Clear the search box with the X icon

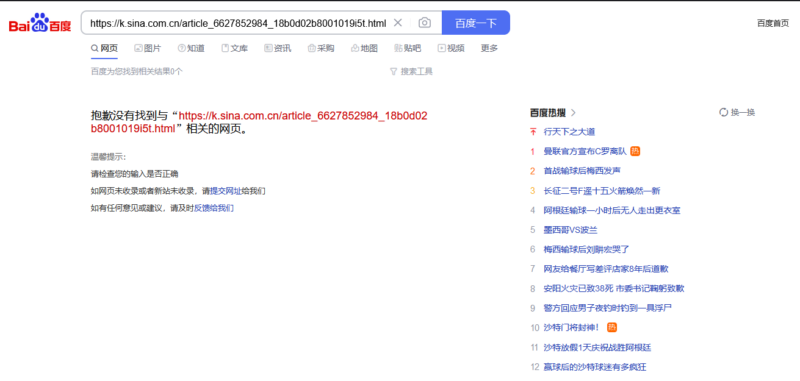[x=398, y=23]
